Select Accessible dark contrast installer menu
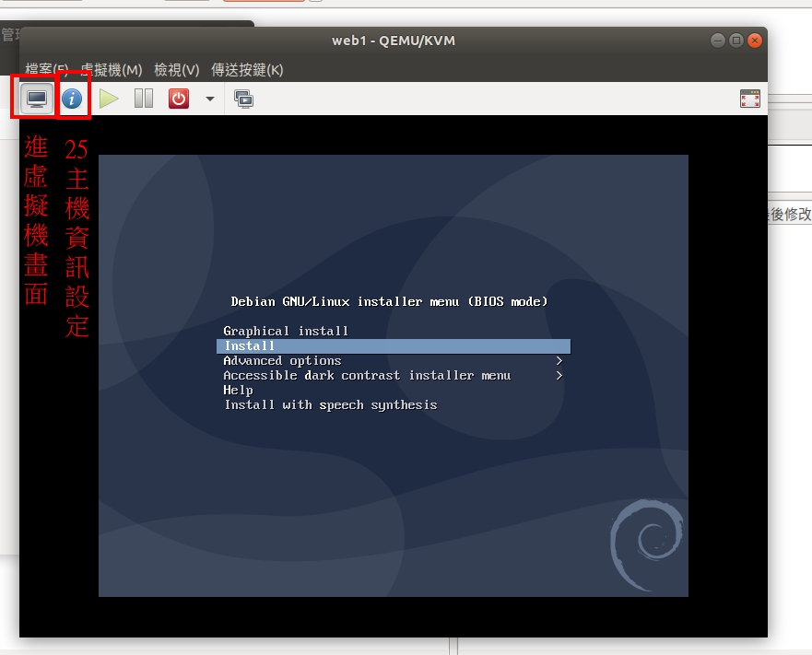812x655 pixels. click(367, 375)
